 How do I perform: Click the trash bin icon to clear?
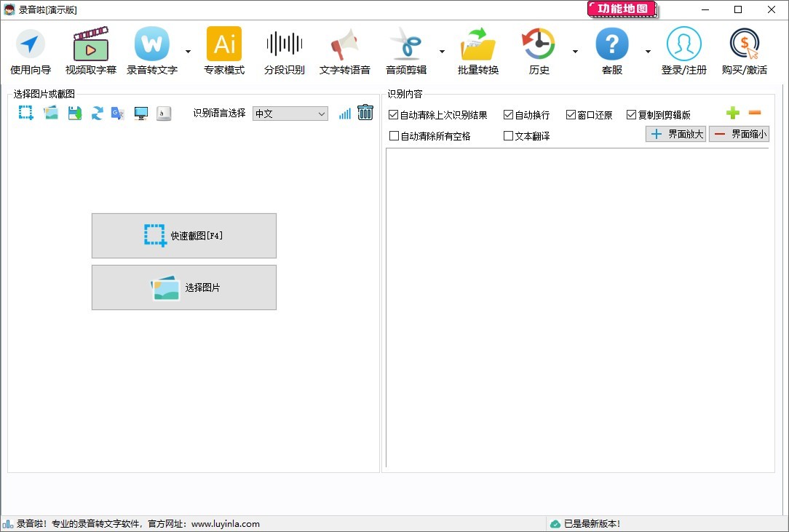(x=365, y=112)
